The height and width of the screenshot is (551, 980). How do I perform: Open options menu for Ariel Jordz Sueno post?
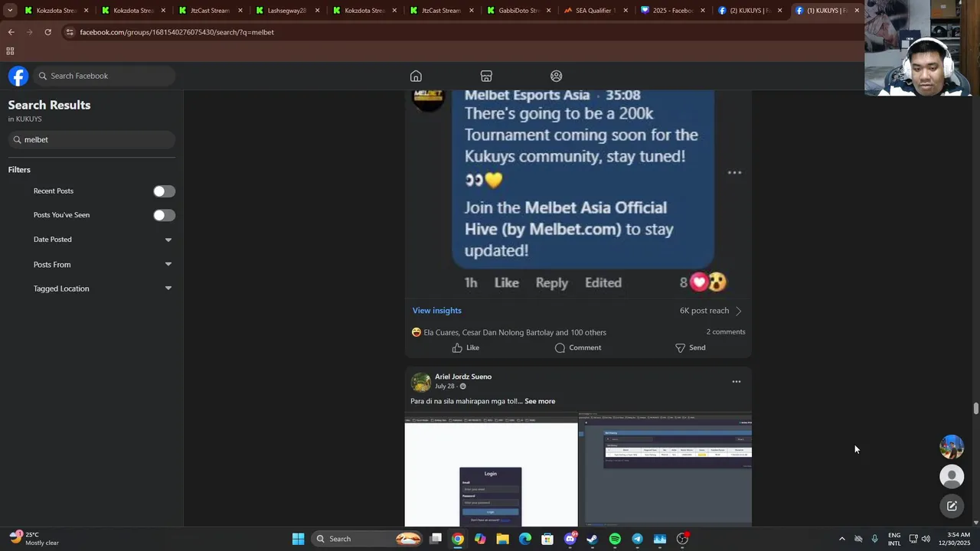(737, 381)
